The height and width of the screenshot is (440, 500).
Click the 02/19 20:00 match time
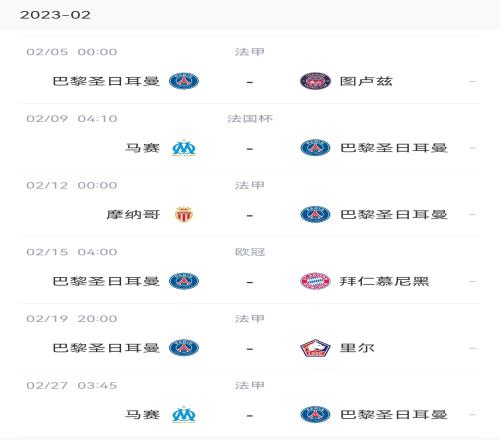72,318
